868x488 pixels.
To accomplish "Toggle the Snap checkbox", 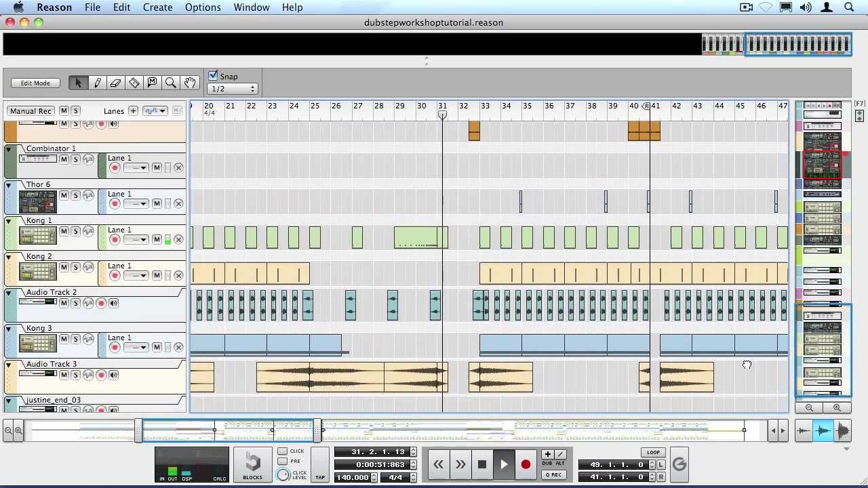I will [x=213, y=76].
